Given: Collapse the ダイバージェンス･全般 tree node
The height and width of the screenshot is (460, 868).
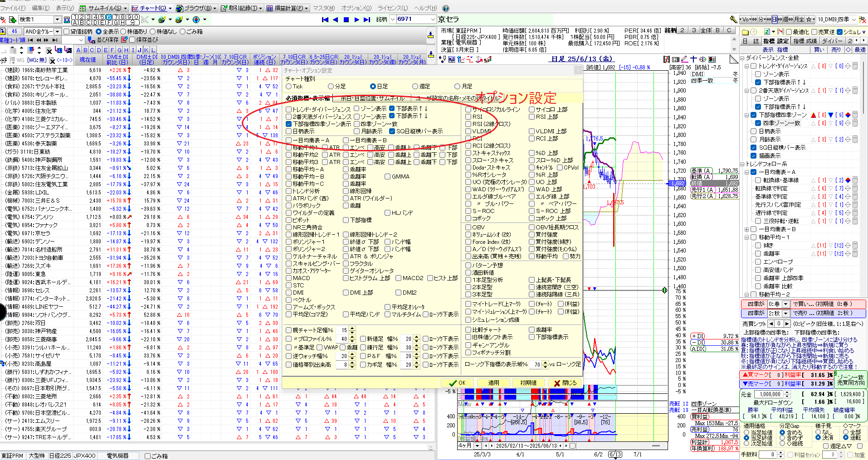Looking at the screenshot, I should [x=742, y=58].
